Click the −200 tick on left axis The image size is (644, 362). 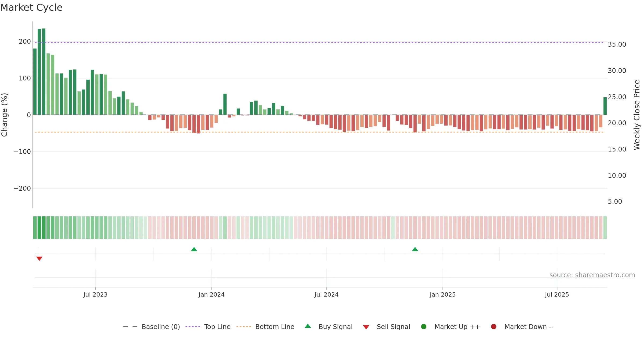click(22, 189)
